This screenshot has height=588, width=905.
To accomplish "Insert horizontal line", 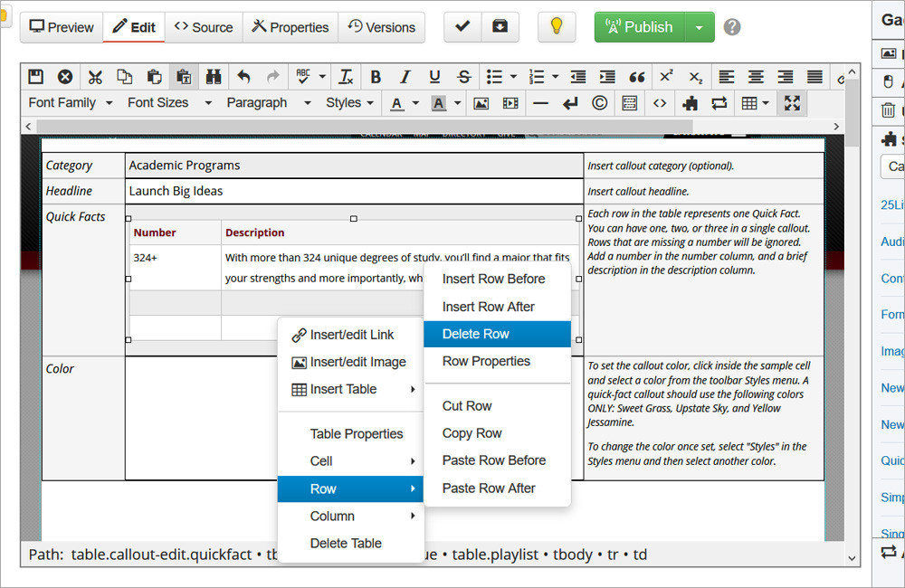I will [541, 103].
